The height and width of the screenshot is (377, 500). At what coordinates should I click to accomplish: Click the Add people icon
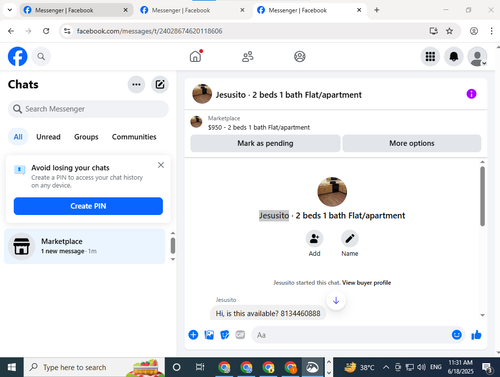click(314, 239)
